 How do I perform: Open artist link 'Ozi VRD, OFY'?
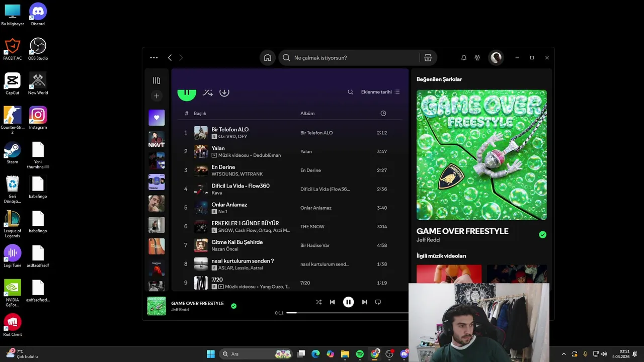coord(232,137)
